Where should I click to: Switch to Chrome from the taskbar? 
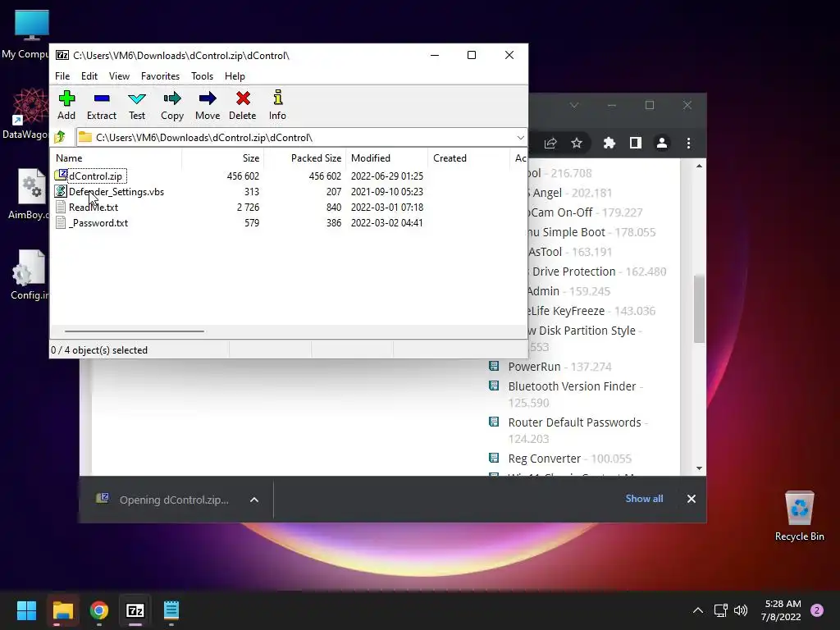coord(99,610)
